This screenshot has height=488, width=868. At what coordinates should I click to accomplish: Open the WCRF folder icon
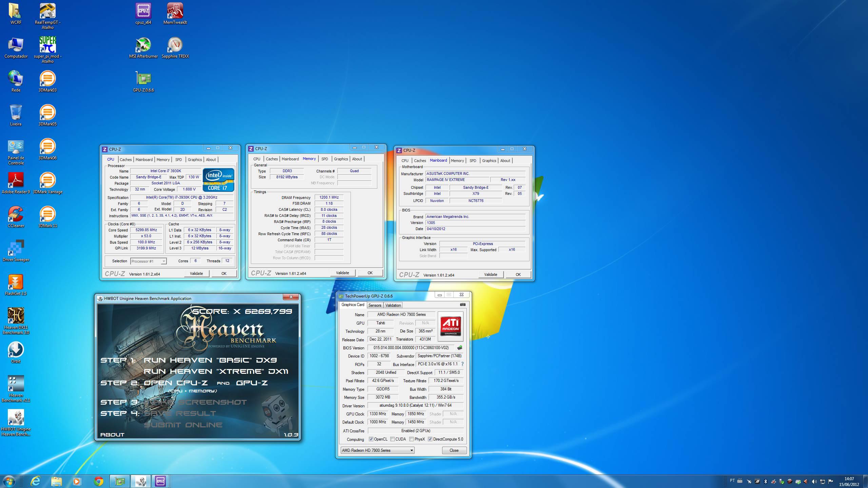pyautogui.click(x=16, y=14)
